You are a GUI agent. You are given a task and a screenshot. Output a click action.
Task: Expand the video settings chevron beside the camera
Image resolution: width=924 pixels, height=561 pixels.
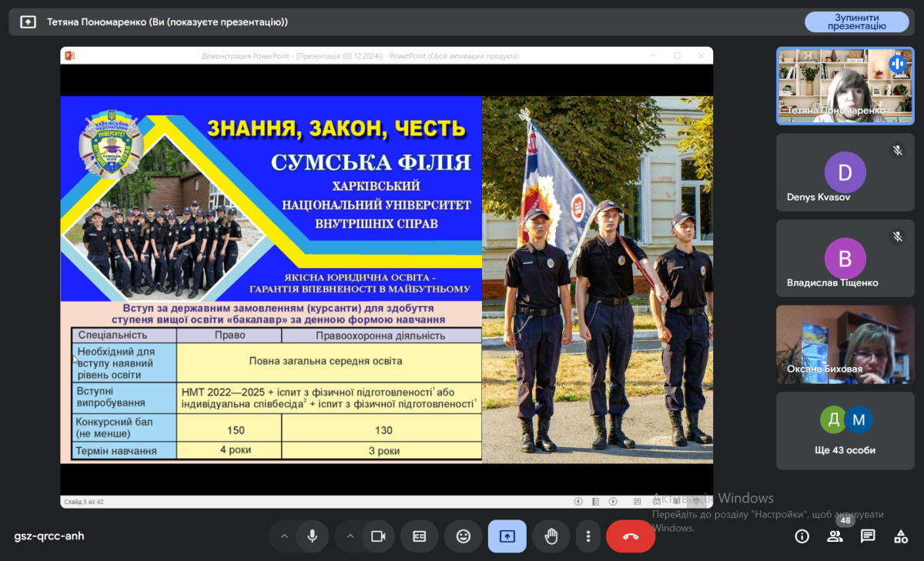pyautogui.click(x=350, y=536)
